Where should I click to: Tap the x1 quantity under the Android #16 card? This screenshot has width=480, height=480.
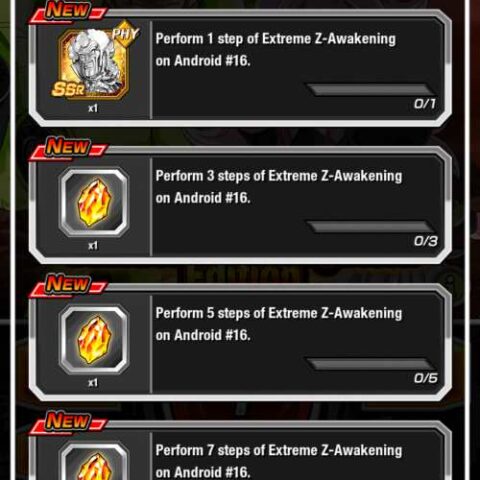tap(93, 108)
